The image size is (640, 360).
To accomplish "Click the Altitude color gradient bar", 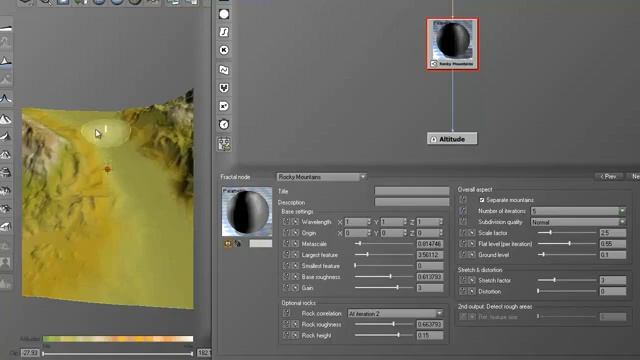I will (x=118, y=339).
